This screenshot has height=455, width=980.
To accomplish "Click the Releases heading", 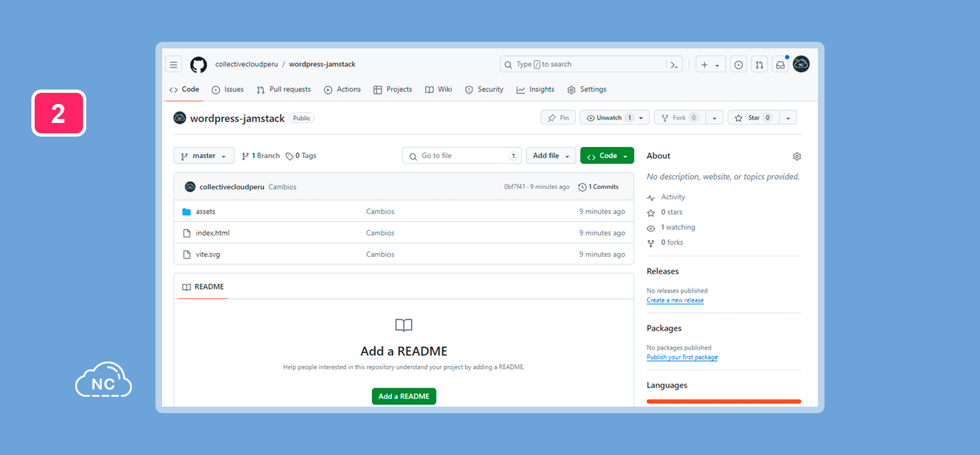I will click(662, 271).
